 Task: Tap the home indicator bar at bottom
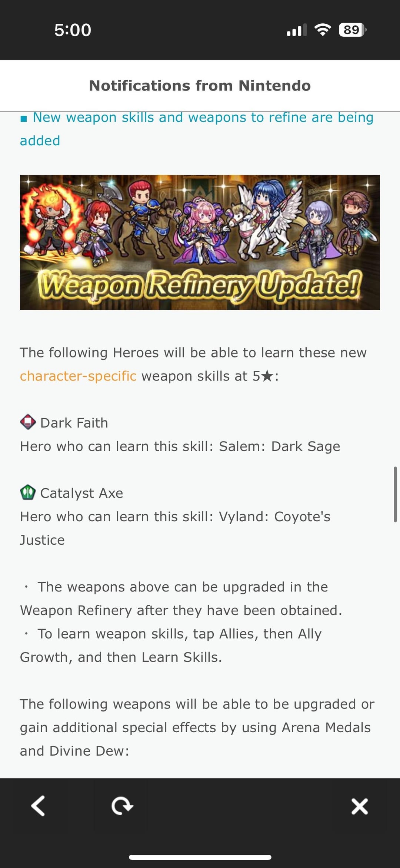tap(200, 857)
